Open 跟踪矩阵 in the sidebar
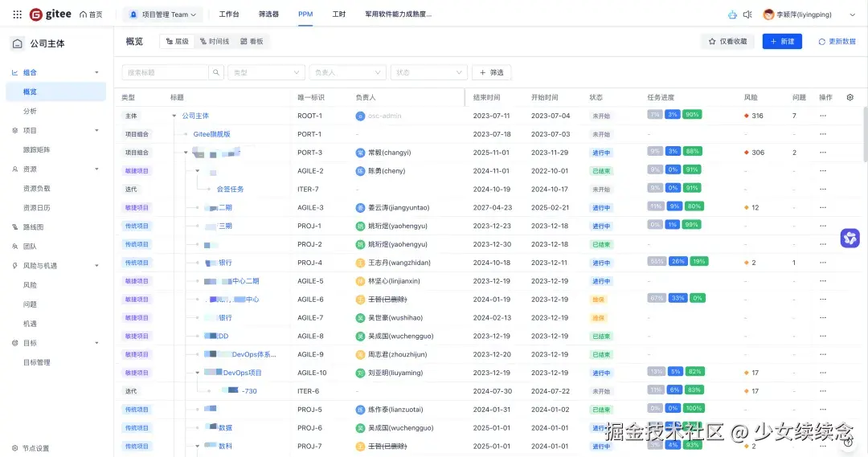868x457 pixels. tap(36, 150)
